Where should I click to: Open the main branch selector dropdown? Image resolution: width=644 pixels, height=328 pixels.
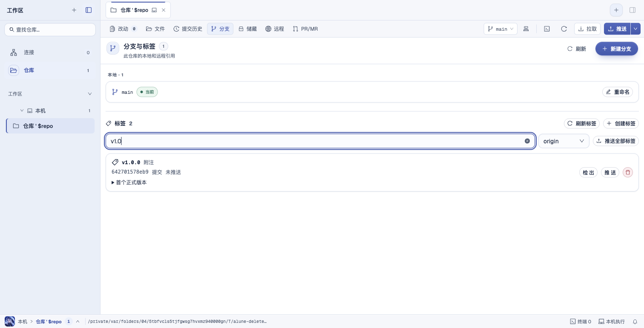click(x=500, y=29)
